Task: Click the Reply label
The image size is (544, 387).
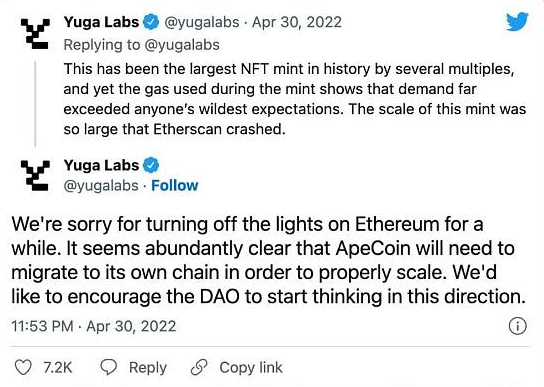Action: pos(148,368)
